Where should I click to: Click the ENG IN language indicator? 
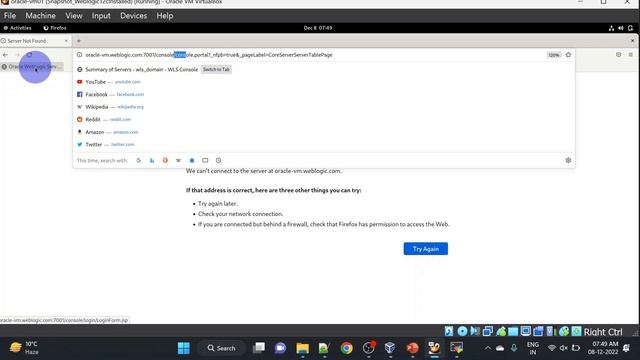point(533,348)
